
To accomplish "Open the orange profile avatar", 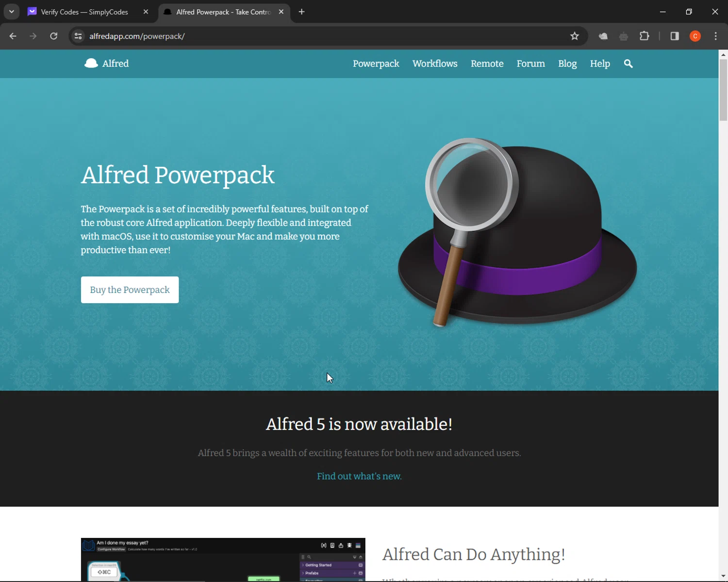I will point(695,36).
